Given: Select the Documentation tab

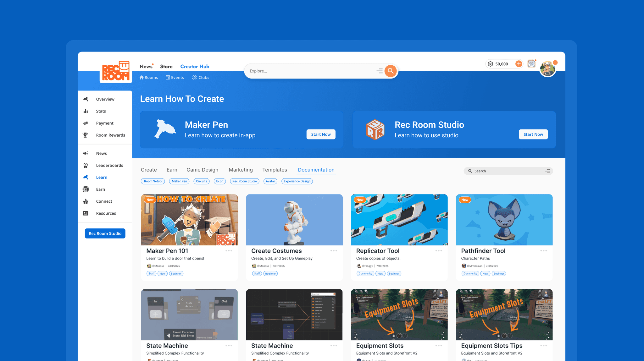Looking at the screenshot, I should coord(316,170).
